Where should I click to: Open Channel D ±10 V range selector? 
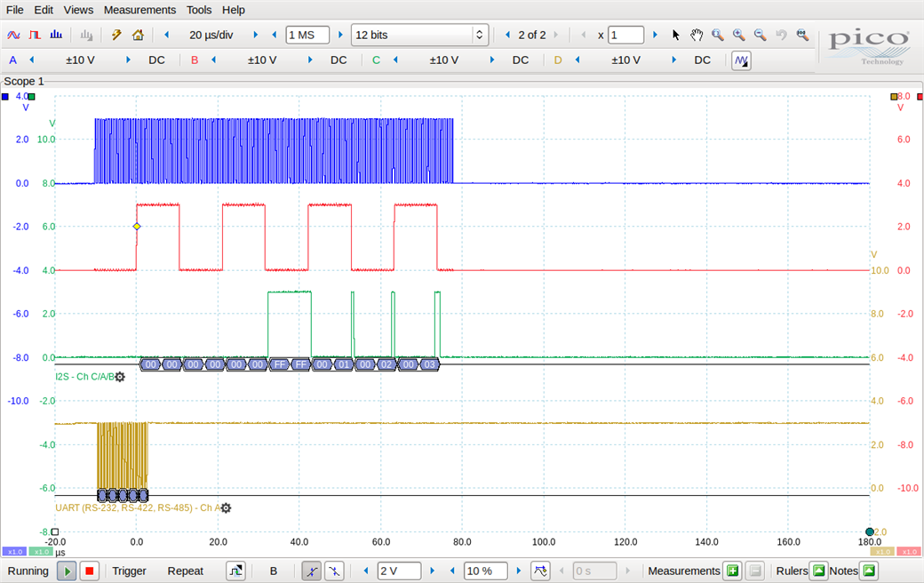click(625, 60)
